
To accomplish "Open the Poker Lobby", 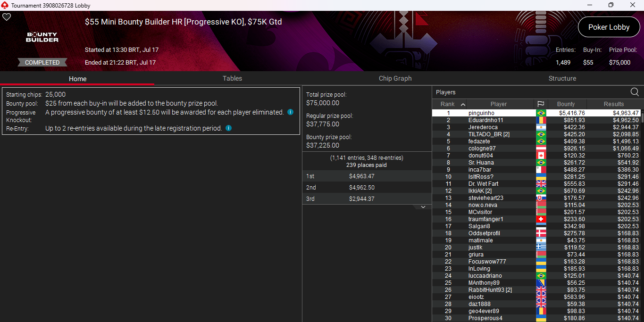I will tap(609, 27).
